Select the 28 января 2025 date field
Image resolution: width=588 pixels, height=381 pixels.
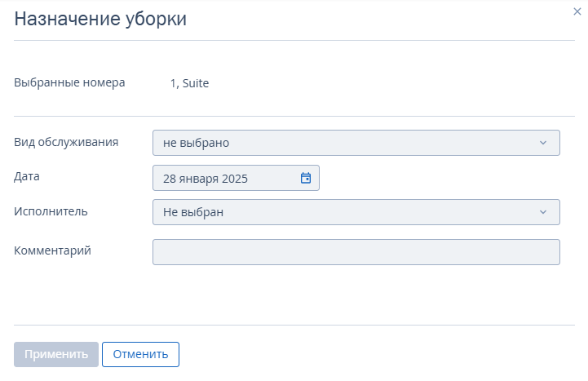point(236,178)
